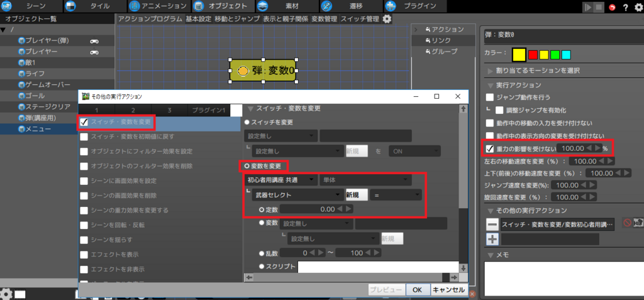The image size is (644, 300).
Task: Pick the red color swatch
Action: 533,55
